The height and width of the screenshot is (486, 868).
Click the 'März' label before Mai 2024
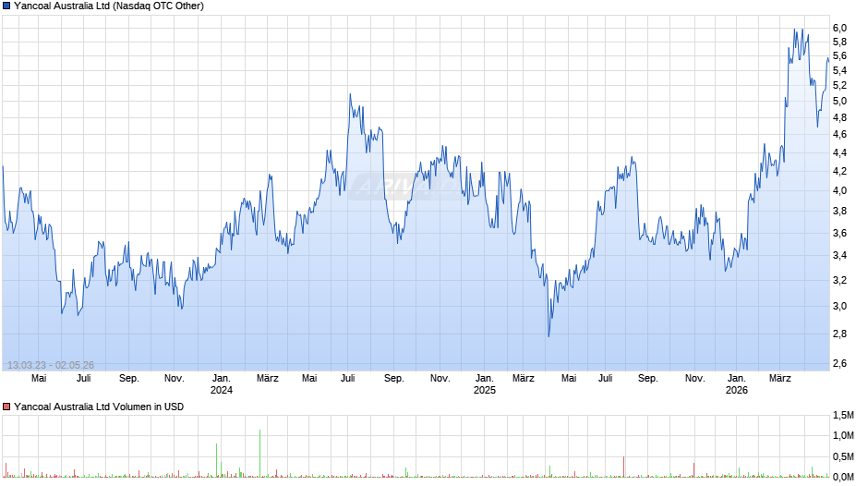[268, 379]
